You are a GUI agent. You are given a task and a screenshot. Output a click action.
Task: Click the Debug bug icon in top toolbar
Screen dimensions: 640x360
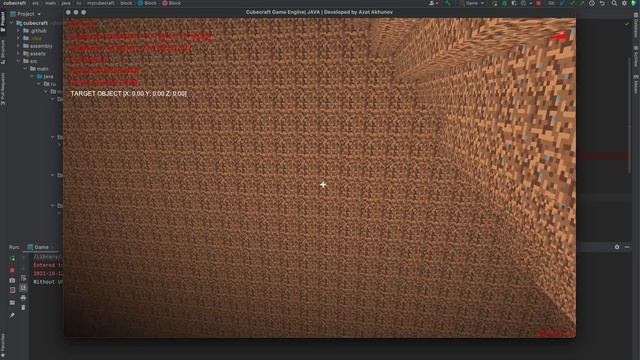tap(504, 3)
